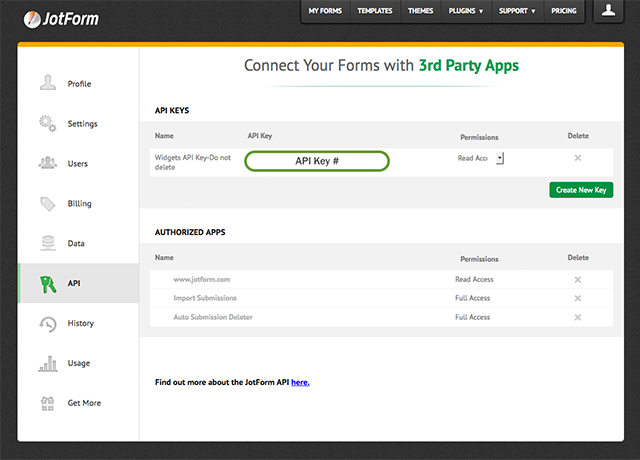The width and height of the screenshot is (640, 460).
Task: Follow the JotForm API 'here' link
Action: click(300, 382)
